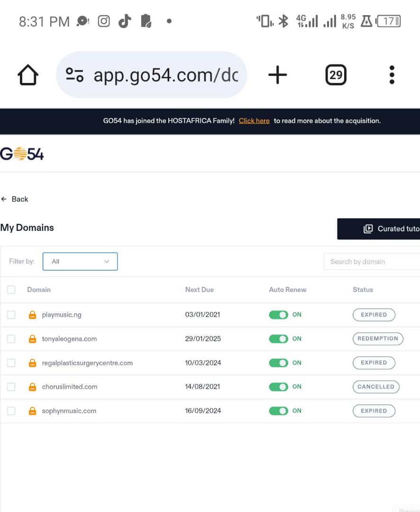Click 'Click here' acquisition link
This screenshot has width=420, height=512.
[x=254, y=121]
